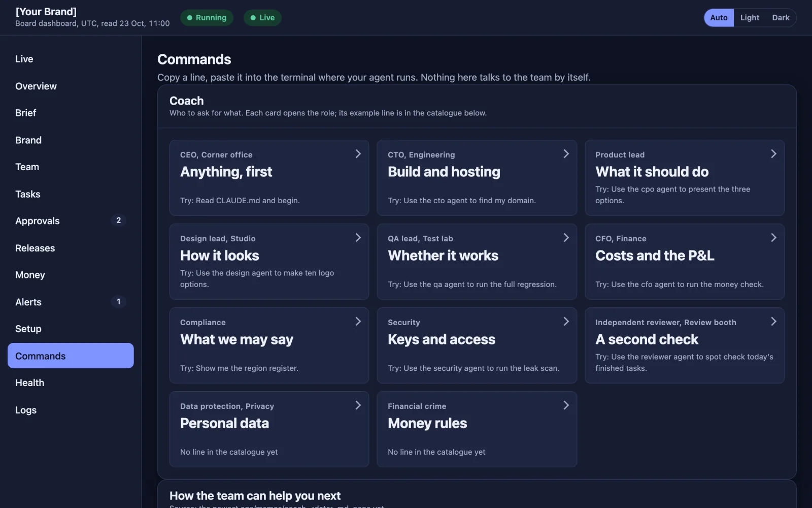Click the Alerts count badge 1

[x=118, y=302]
